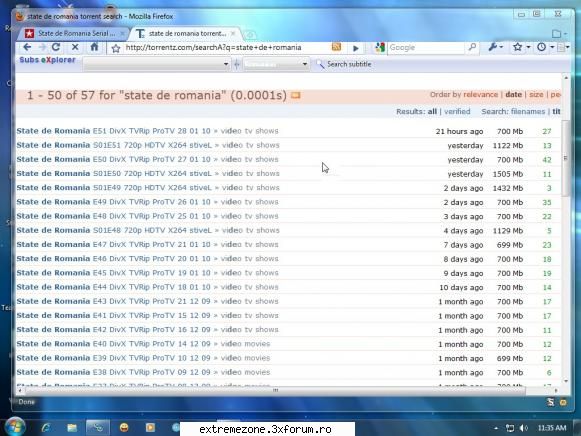581x436 pixels.
Task: Order results by date
Action: (514, 94)
